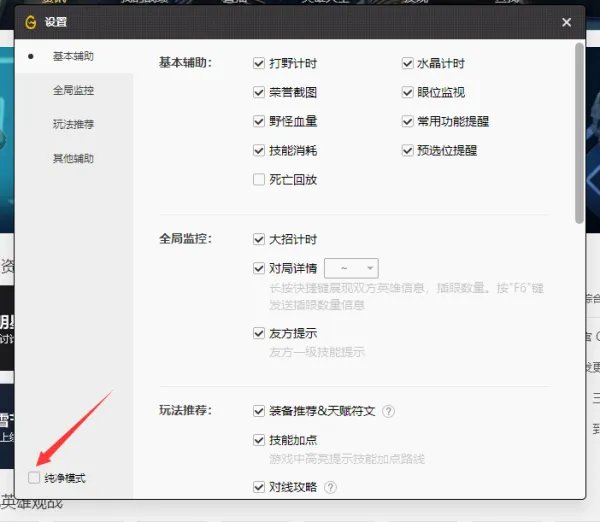The width and height of the screenshot is (600, 522).
Task: Go to 其他辅助 in the sidebar
Action: (73, 158)
